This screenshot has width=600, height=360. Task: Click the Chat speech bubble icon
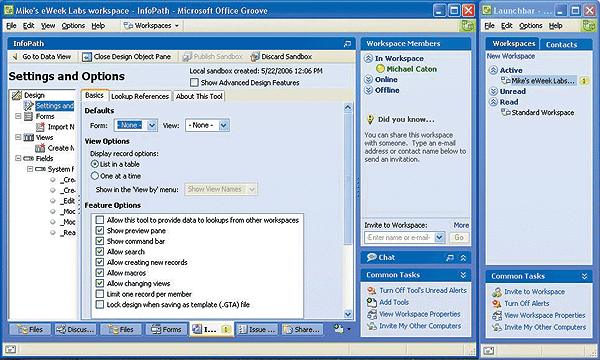point(372,257)
